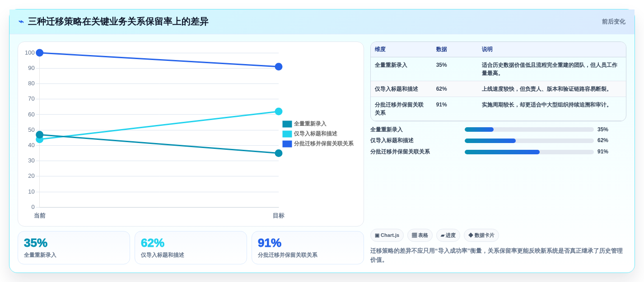Image resolution: width=644 pixels, height=282 pixels.
Task: Click the 目标 x-axis label
Action: [x=279, y=216]
